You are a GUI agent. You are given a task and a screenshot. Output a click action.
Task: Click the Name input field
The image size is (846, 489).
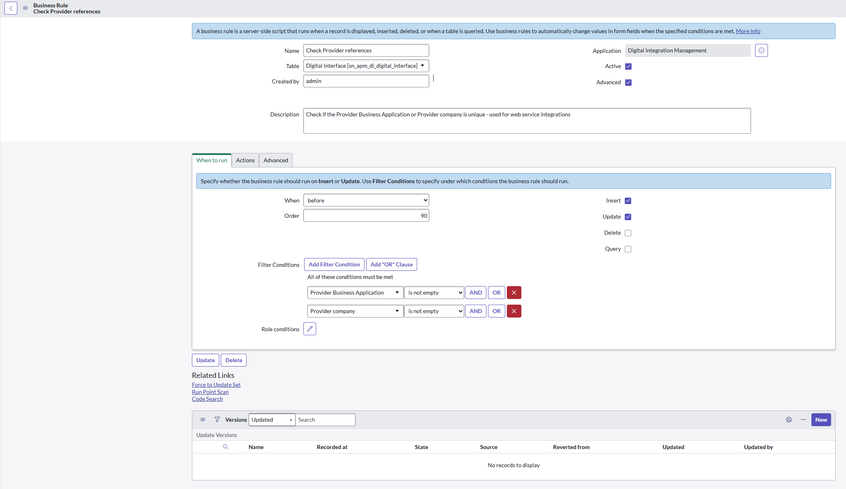click(366, 50)
